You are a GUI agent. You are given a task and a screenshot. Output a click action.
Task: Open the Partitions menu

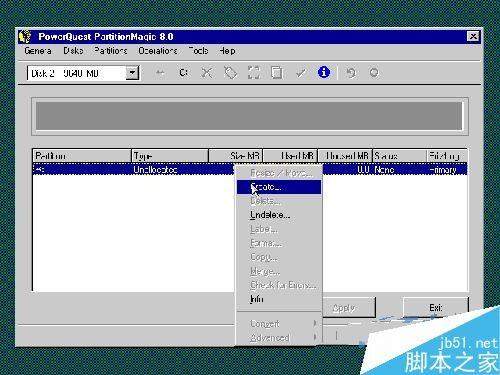(111, 51)
